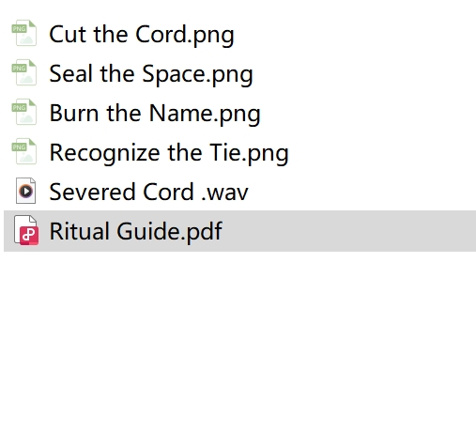Click the word Recognize in the file list

(104, 153)
